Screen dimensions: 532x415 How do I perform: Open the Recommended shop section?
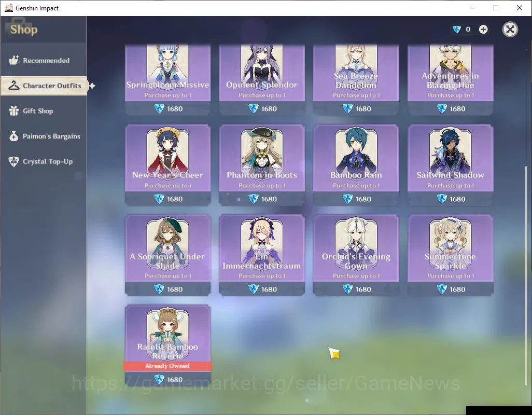click(x=43, y=60)
